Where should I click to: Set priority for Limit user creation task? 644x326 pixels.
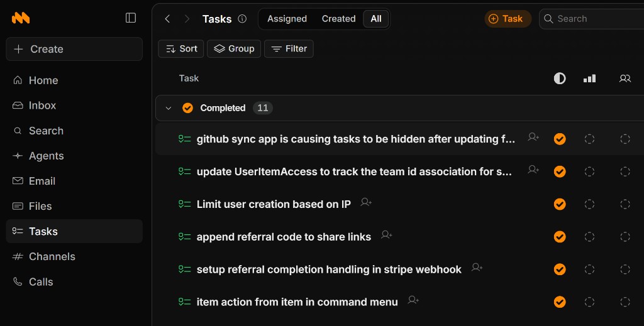point(589,204)
